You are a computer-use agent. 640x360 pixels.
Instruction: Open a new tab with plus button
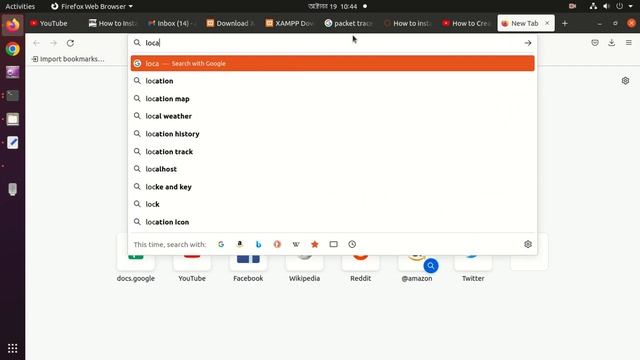(564, 24)
